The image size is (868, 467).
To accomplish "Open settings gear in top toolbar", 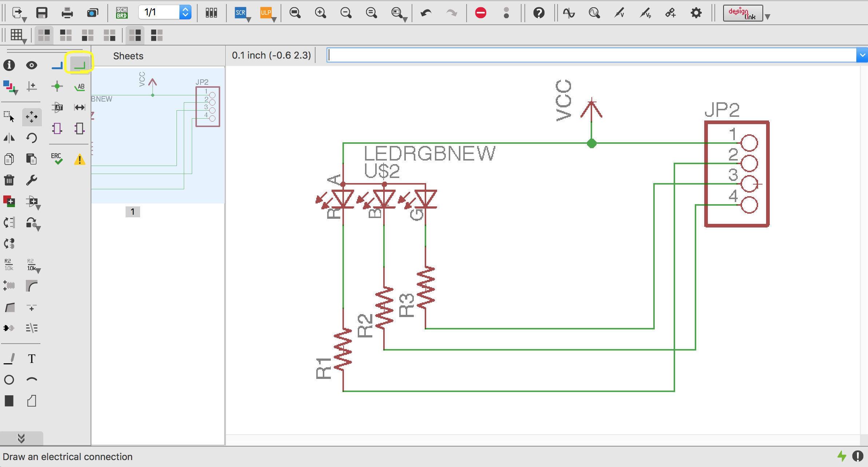I will click(696, 13).
